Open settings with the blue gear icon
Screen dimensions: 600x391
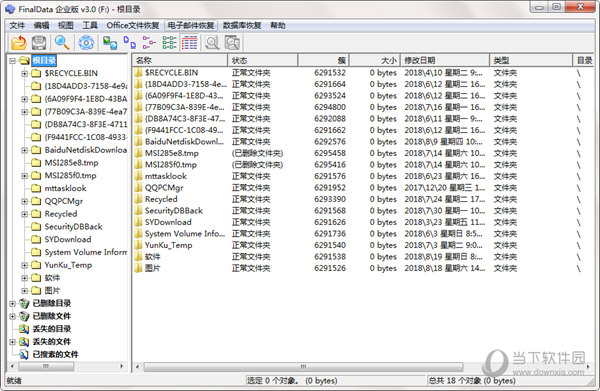click(86, 42)
